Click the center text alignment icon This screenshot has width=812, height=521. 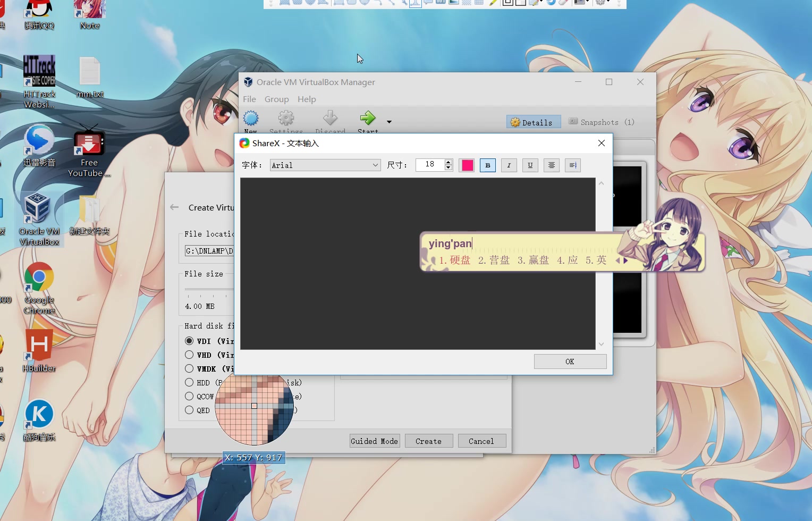point(551,165)
